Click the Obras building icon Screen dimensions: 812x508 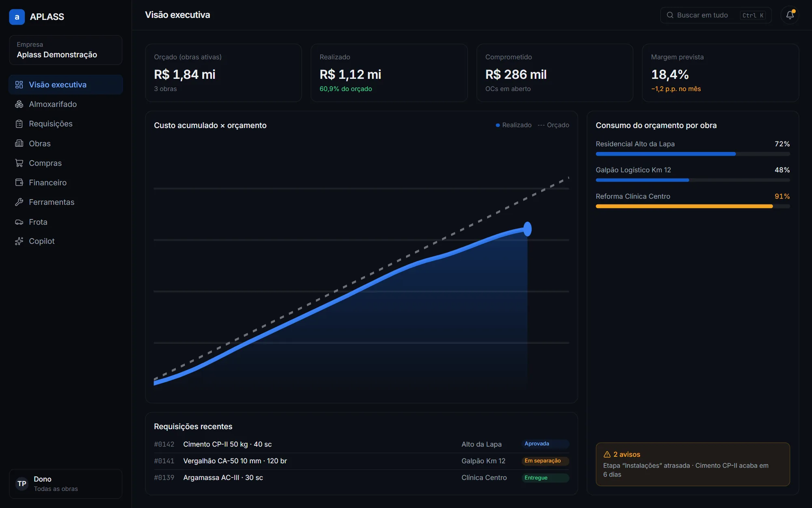[19, 143]
